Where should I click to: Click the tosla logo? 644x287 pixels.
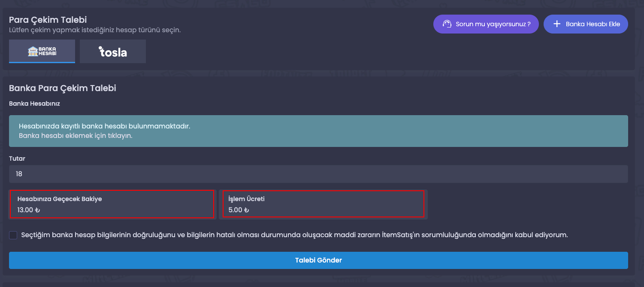[x=113, y=52]
